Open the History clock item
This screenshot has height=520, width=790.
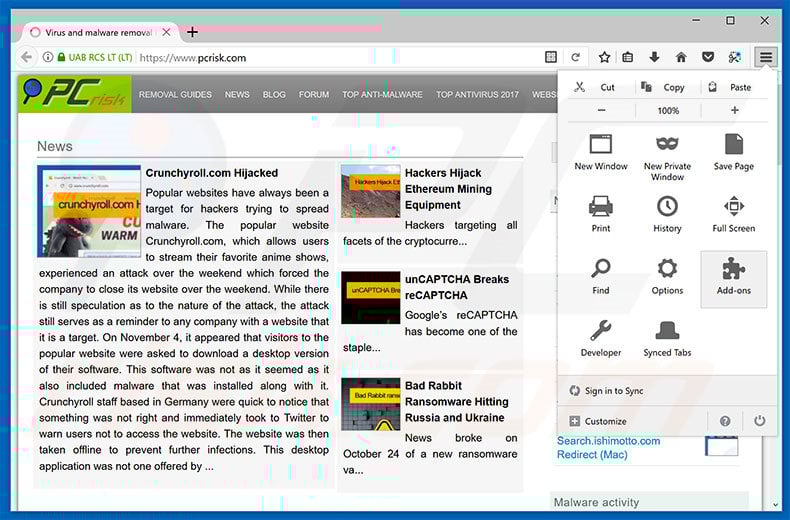667,214
